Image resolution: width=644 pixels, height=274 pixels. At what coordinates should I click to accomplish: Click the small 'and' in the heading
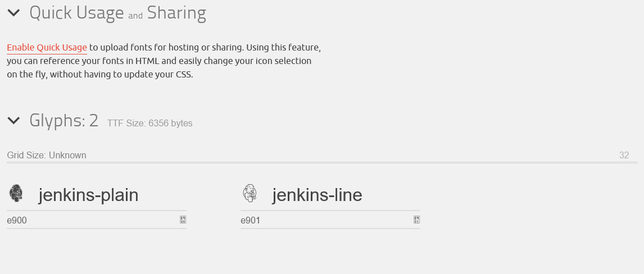coord(135,16)
